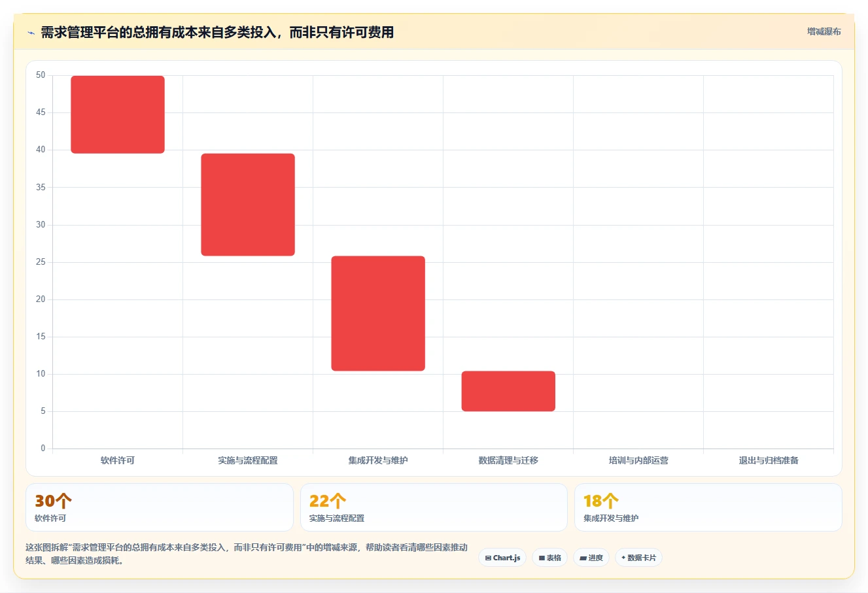The height and width of the screenshot is (593, 868).
Task: Select the Chart.js tag chip
Action: [502, 558]
